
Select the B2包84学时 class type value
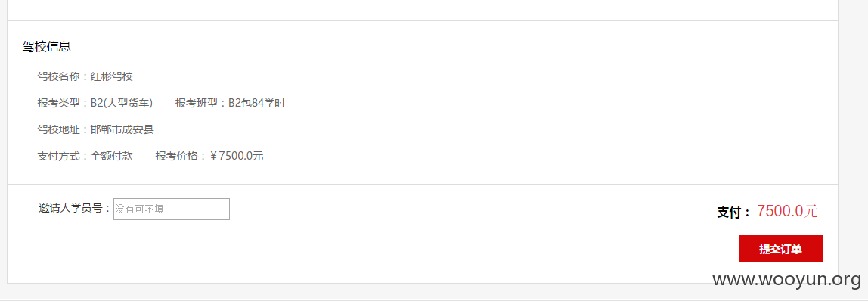click(x=257, y=104)
